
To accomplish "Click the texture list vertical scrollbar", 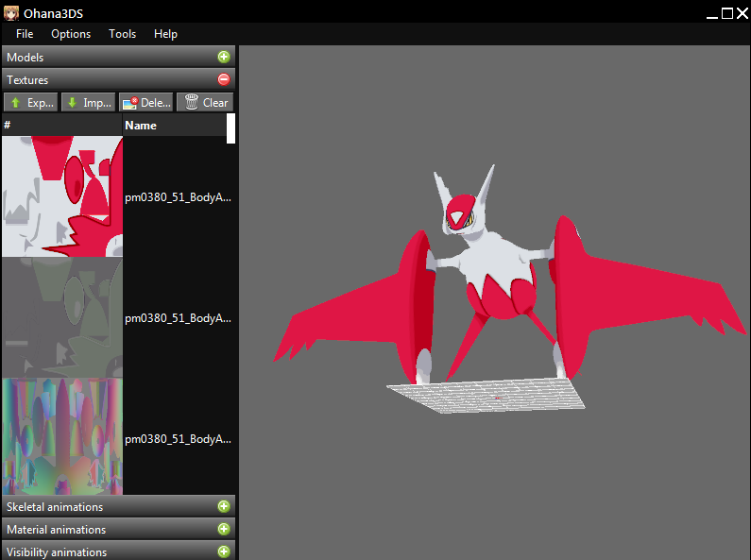I will 230,128.
